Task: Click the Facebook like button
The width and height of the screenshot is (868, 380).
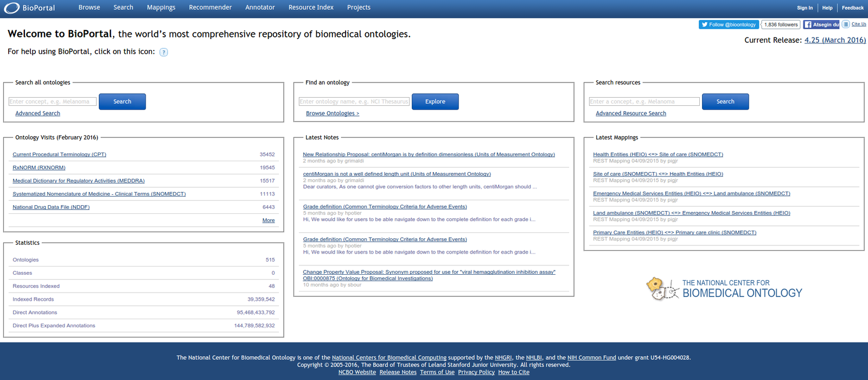Action: tap(821, 24)
